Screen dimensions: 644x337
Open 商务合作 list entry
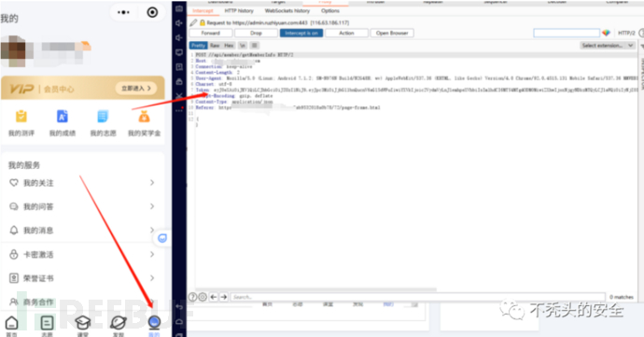[x=82, y=302]
